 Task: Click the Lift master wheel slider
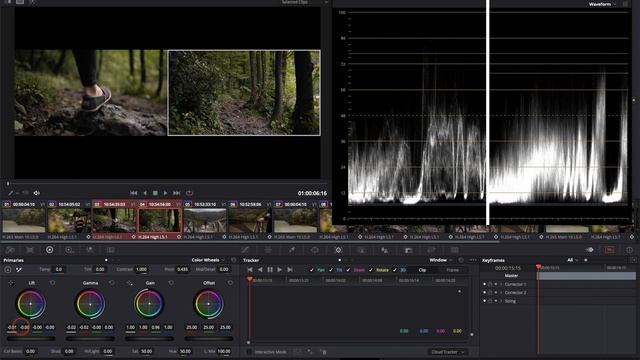pyautogui.click(x=31, y=338)
